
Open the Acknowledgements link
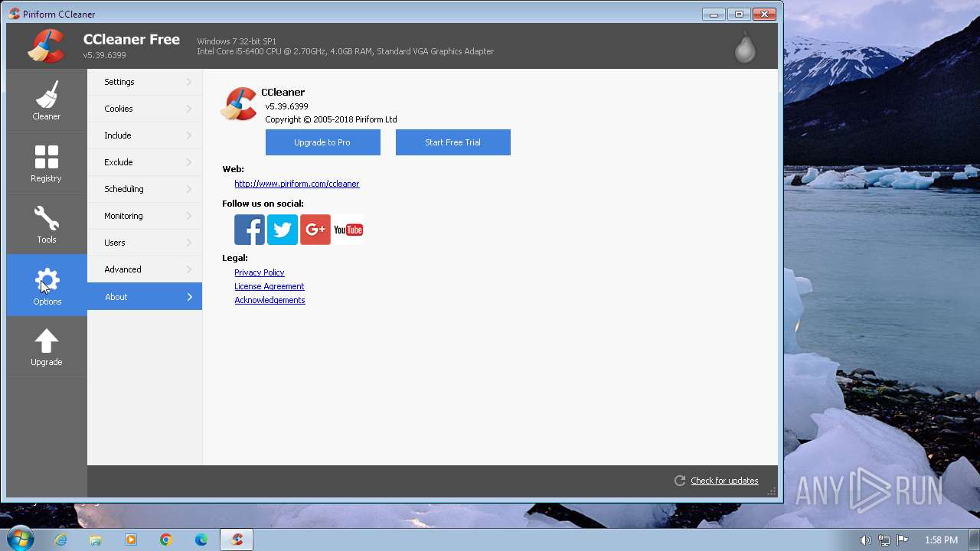pyautogui.click(x=269, y=300)
